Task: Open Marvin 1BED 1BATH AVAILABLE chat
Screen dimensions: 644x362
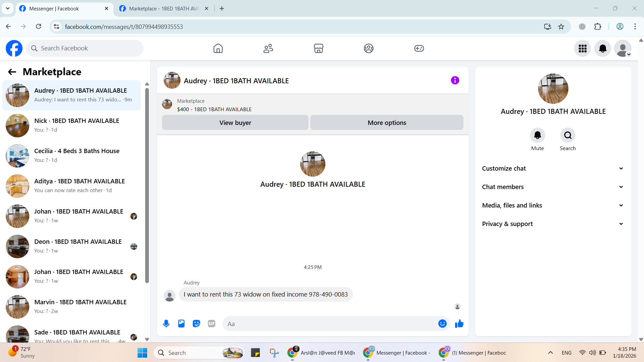Action: pyautogui.click(x=71, y=307)
